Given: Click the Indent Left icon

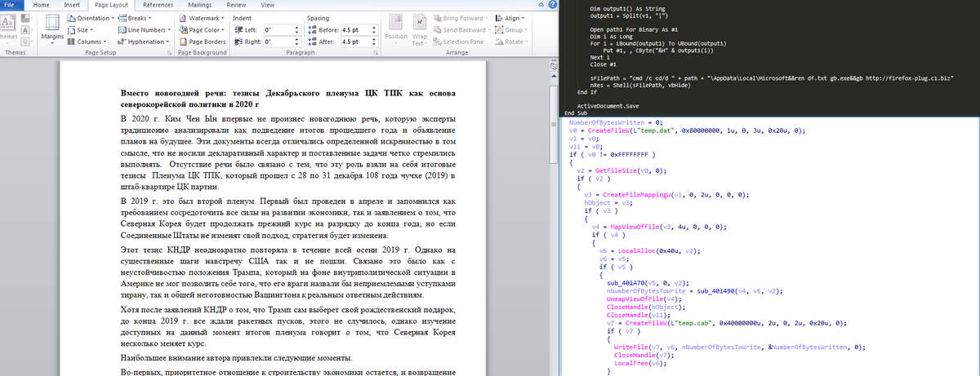Looking at the screenshot, I should point(238,30).
